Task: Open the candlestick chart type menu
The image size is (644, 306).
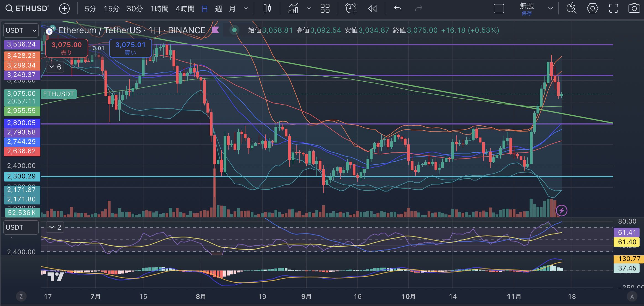Action: (x=267, y=9)
